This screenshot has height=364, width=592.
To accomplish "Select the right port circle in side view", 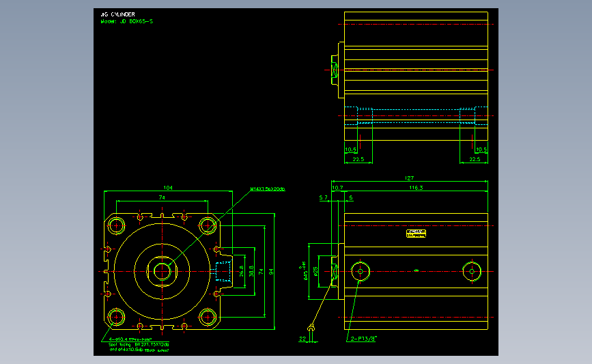I will click(x=472, y=272).
